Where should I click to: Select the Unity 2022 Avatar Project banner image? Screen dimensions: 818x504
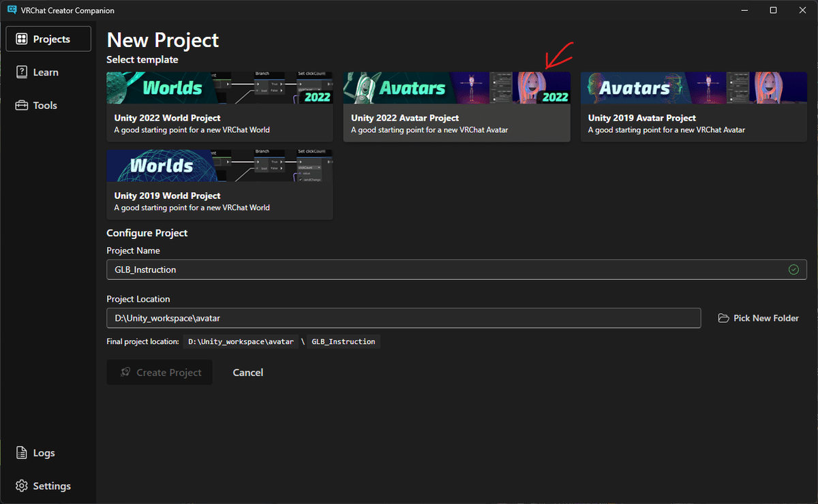457,88
